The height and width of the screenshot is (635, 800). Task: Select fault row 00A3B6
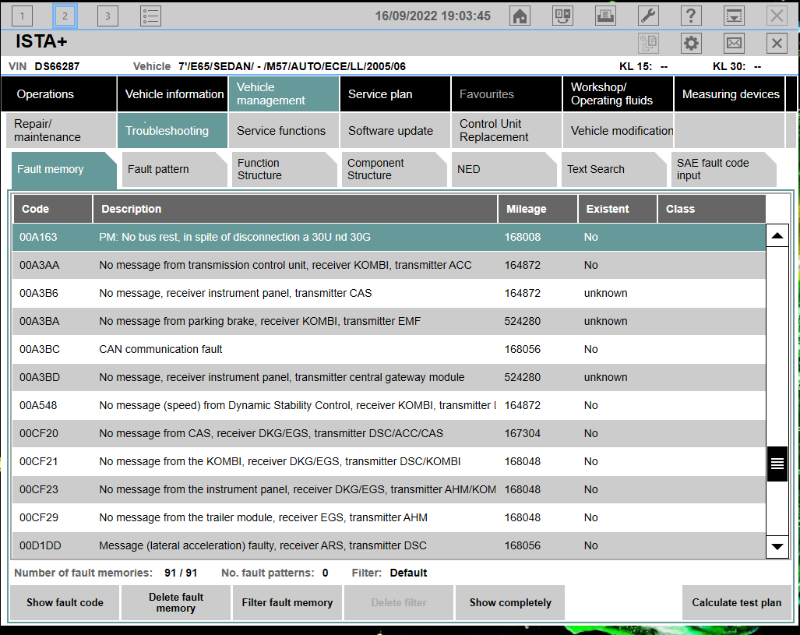coord(389,293)
